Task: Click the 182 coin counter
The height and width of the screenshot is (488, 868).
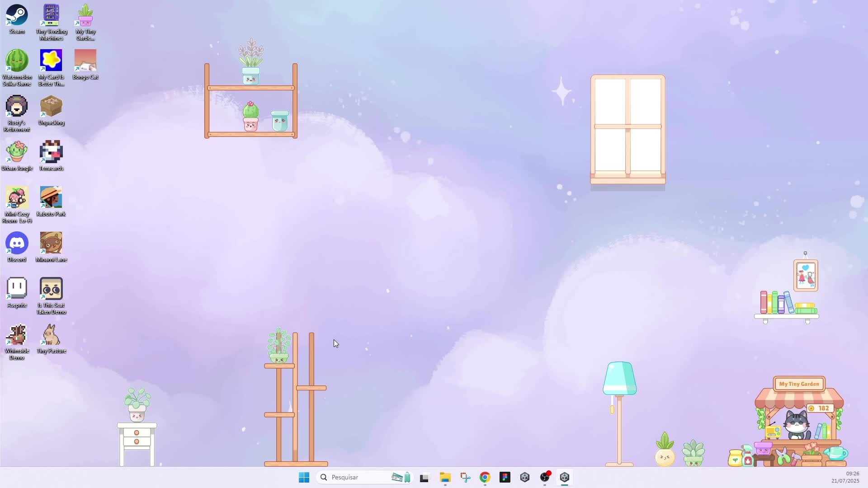Action: [x=820, y=408]
